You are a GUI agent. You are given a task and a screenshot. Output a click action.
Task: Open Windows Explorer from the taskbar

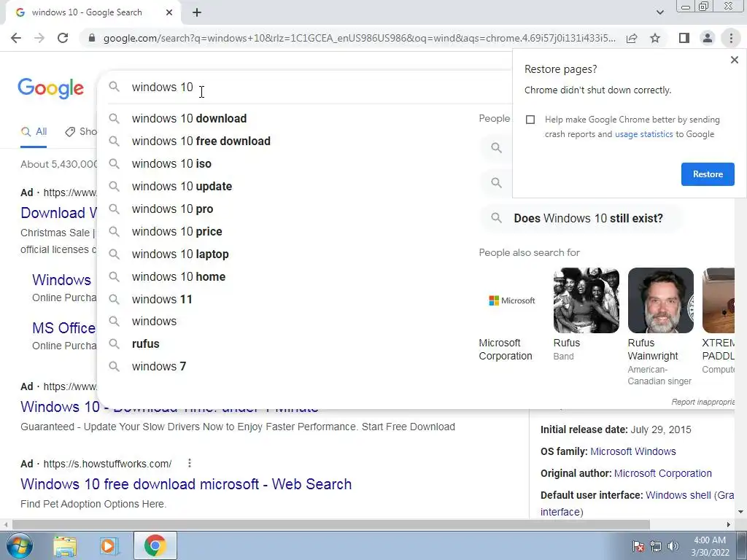coord(65,545)
